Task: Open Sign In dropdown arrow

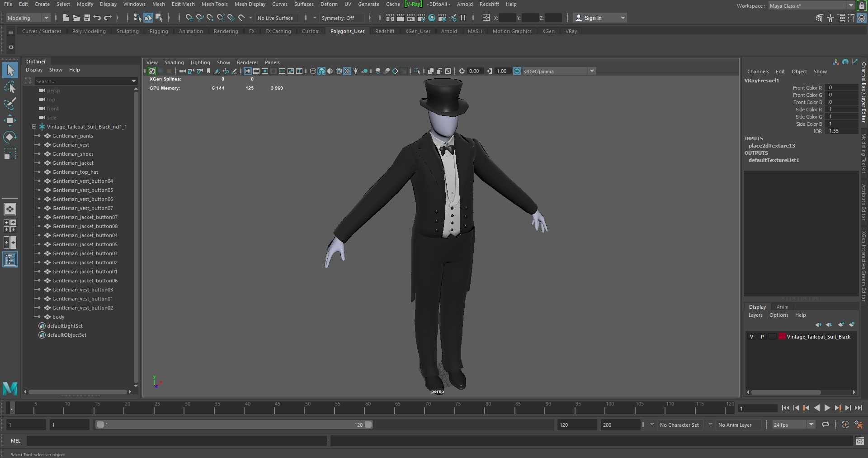Action: coord(623,18)
